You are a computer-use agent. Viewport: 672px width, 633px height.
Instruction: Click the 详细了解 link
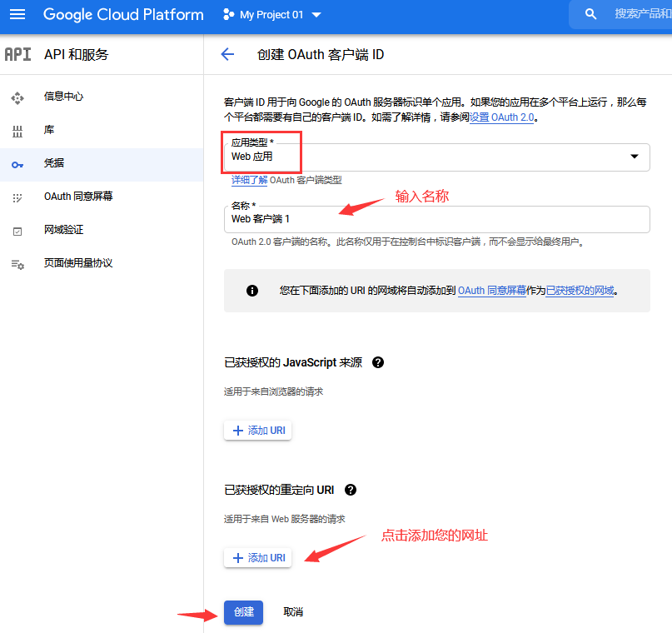(x=250, y=180)
